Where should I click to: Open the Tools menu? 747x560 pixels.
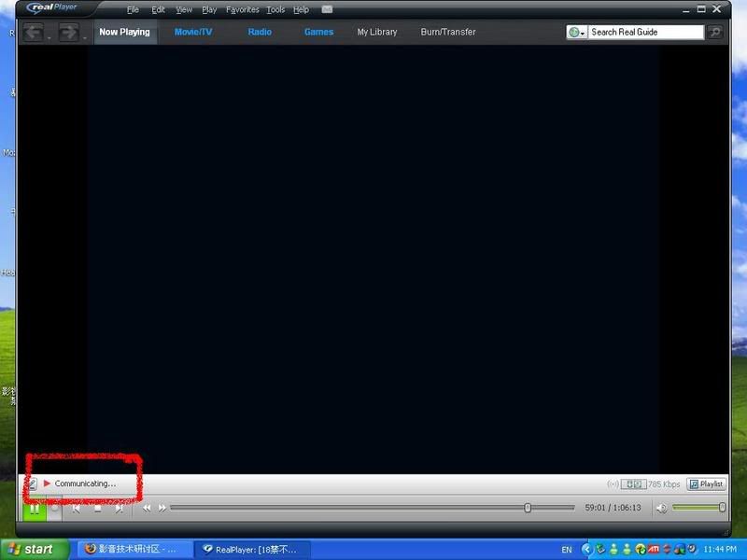click(275, 9)
